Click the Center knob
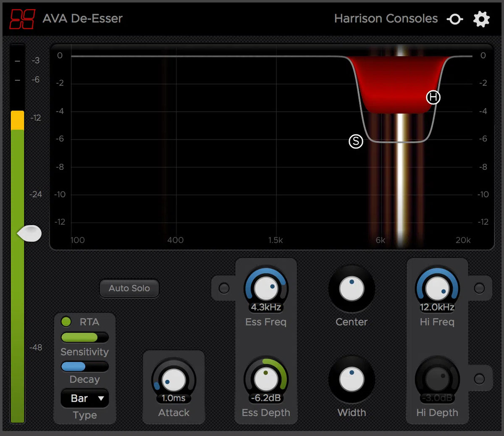The width and height of the screenshot is (504, 436). (x=352, y=289)
